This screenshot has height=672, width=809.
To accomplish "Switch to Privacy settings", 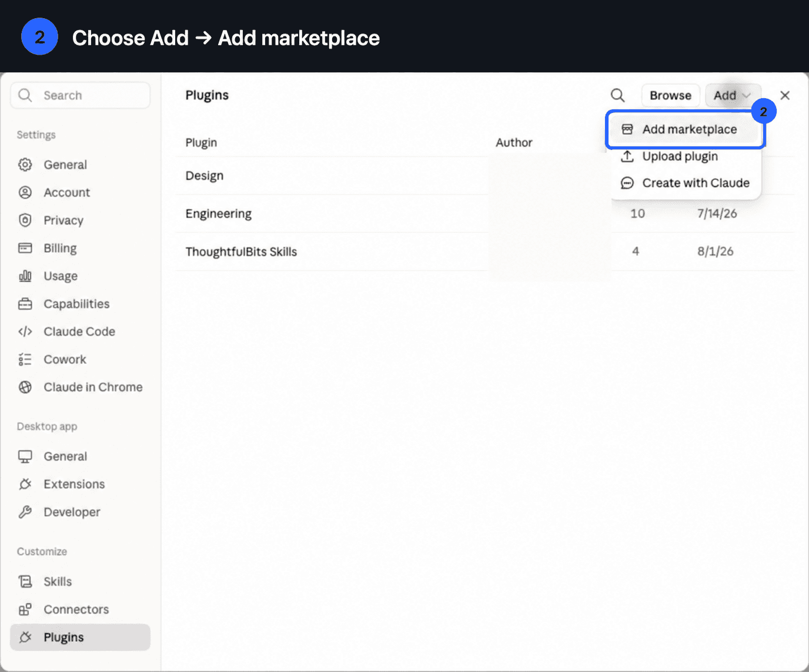I will (x=81, y=220).
